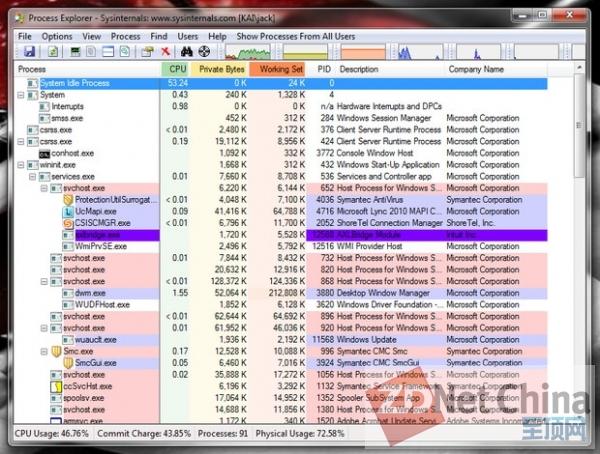Sort by the Company Name column header
The image size is (600, 454).
click(496, 69)
